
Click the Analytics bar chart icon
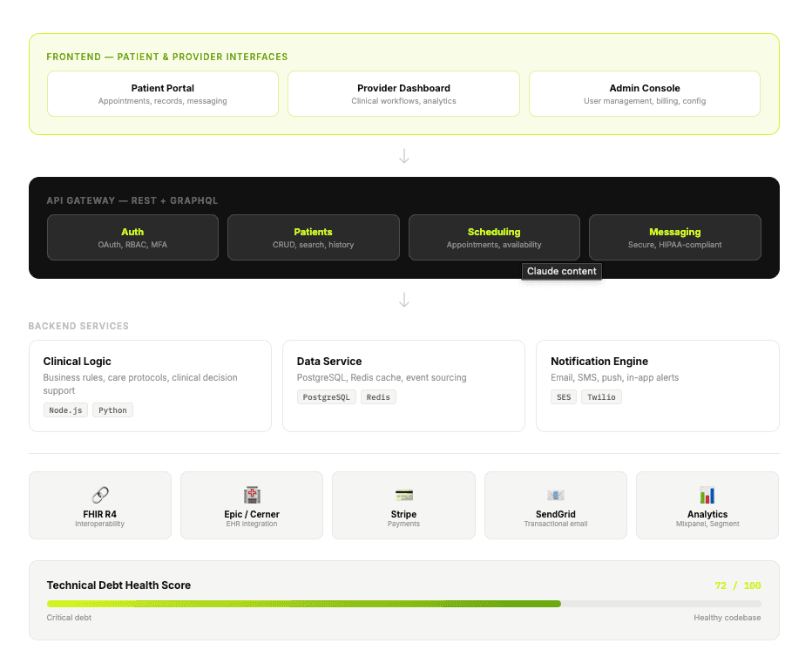click(707, 495)
